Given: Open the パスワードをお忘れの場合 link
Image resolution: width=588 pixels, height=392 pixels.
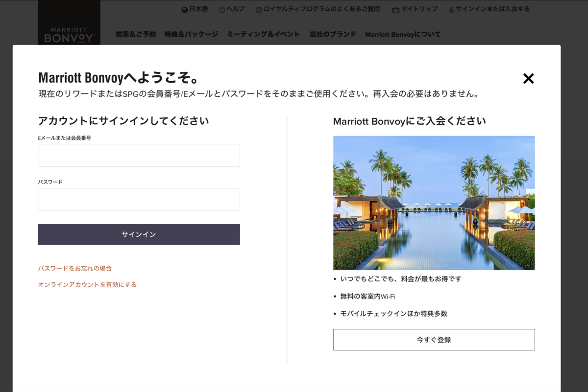Looking at the screenshot, I should [75, 268].
